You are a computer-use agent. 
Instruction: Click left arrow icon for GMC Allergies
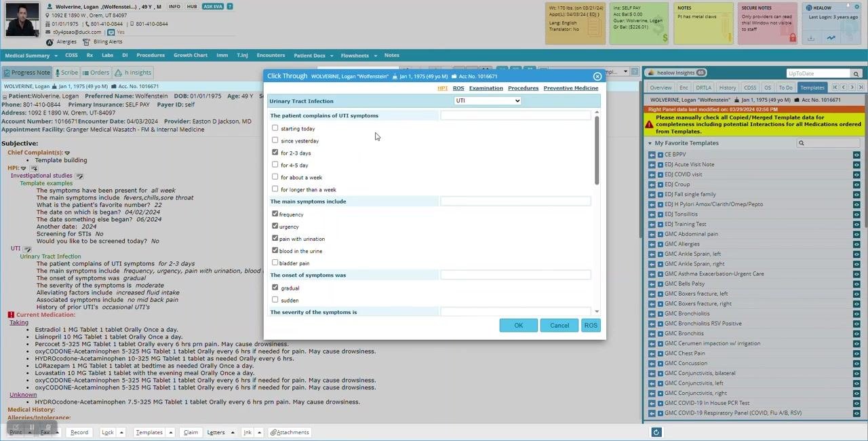(x=652, y=244)
